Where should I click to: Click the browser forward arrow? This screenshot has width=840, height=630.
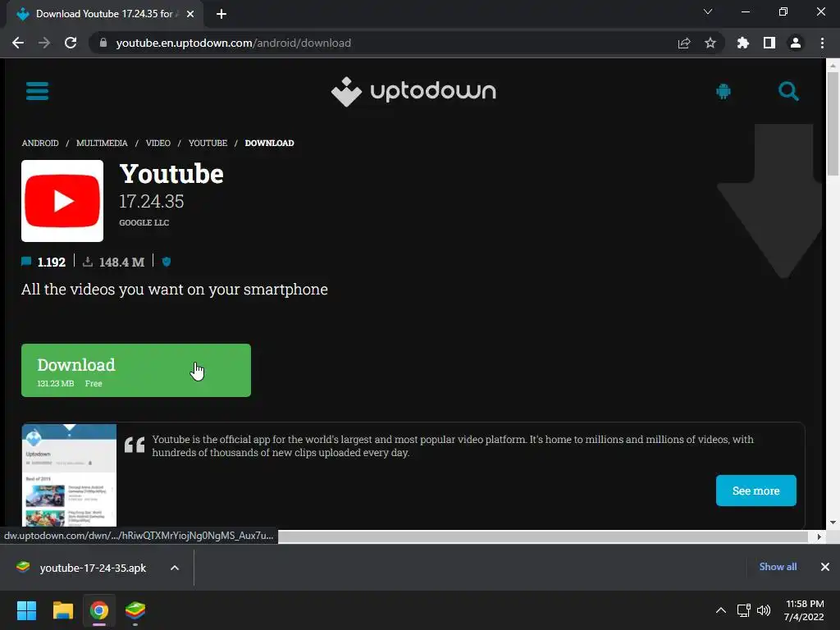pos(44,43)
